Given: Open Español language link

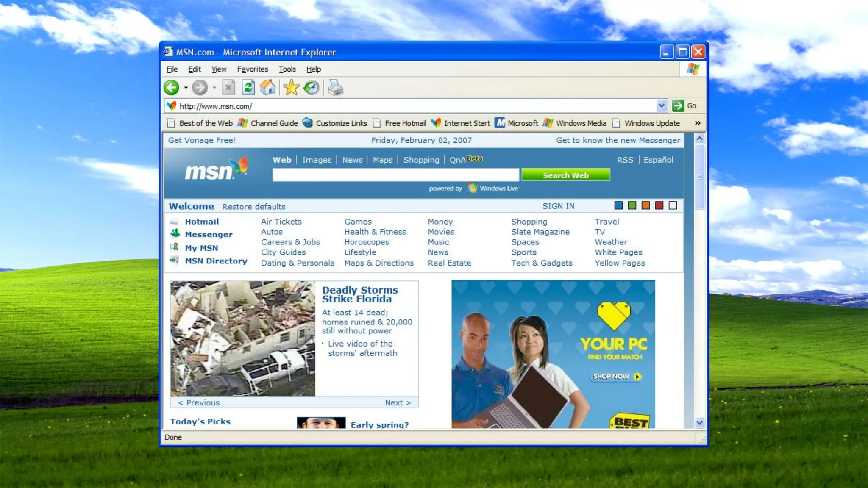Looking at the screenshot, I should 658,160.
